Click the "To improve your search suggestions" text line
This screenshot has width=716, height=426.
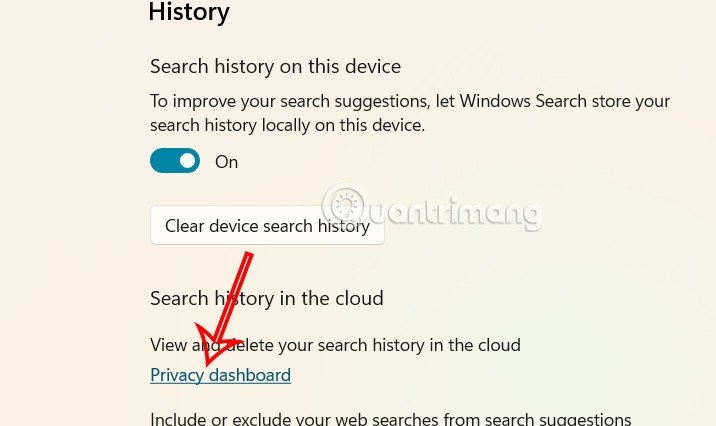click(x=410, y=101)
